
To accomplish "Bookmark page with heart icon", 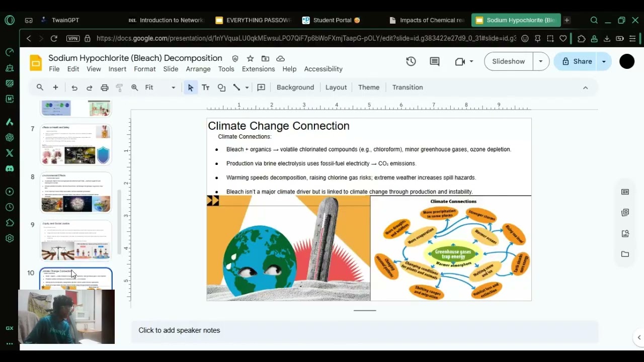I will (x=563, y=38).
